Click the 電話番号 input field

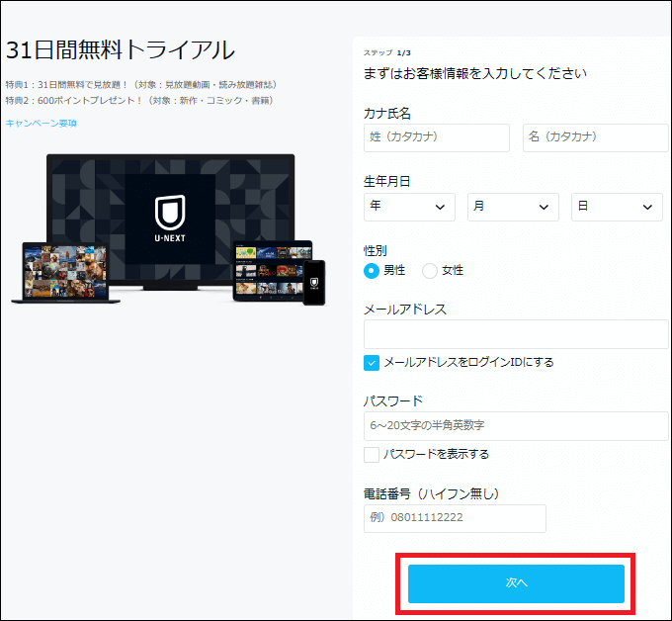click(455, 518)
